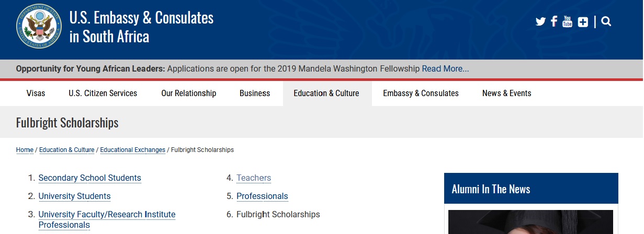The height and width of the screenshot is (234, 644).
Task: Open the embassy YouTube channel icon
Action: (567, 22)
